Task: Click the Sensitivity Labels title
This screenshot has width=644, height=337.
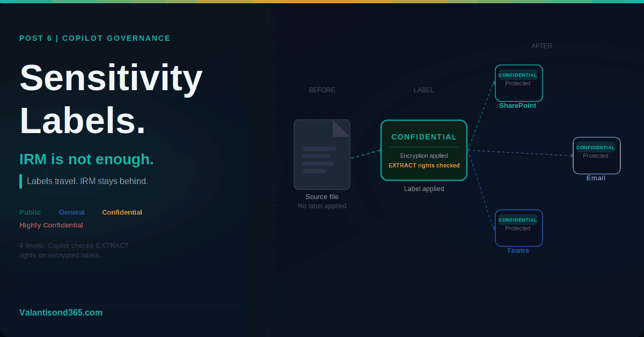Action: [111, 99]
